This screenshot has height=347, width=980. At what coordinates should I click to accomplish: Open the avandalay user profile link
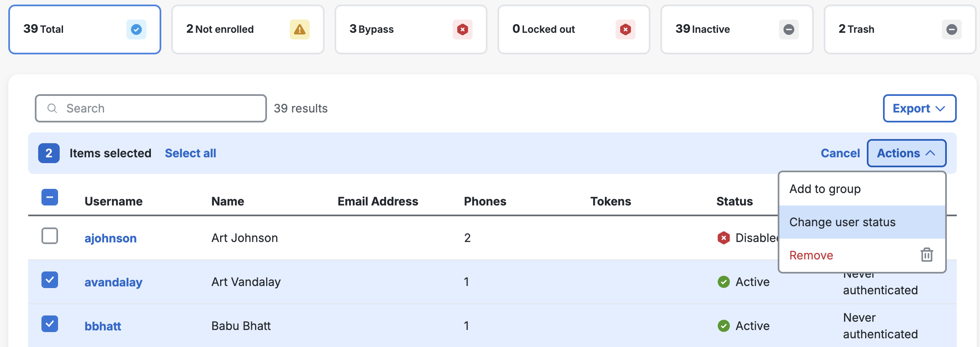(113, 282)
